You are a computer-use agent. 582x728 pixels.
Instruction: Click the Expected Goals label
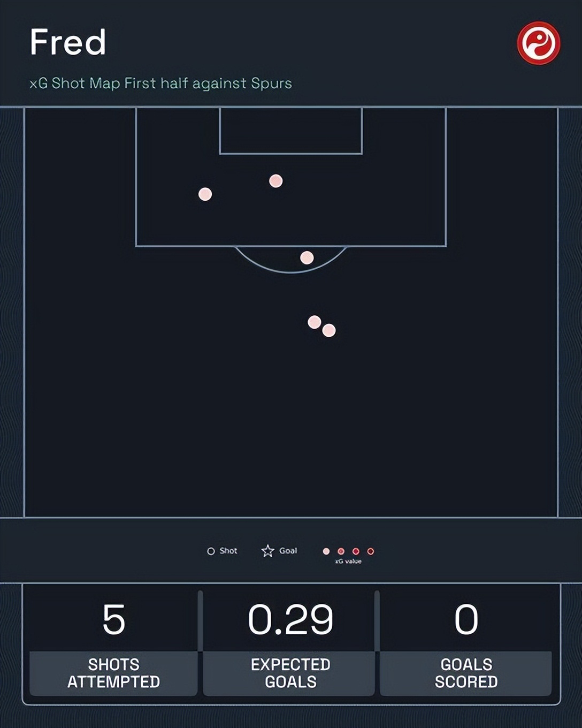point(290,673)
